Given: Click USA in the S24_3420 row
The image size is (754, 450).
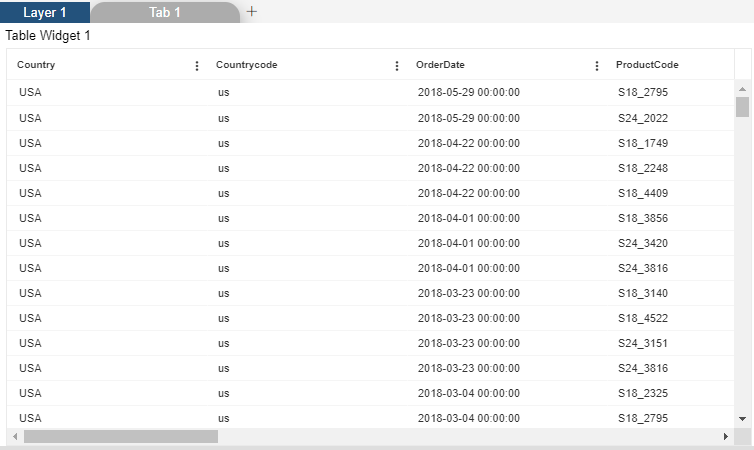Looking at the screenshot, I should 30,243.
